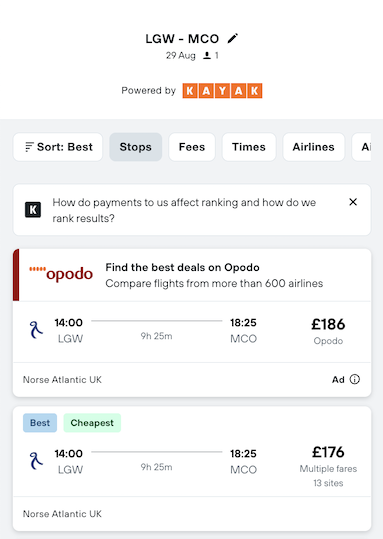
Task: Click the Opodo logo in the ad
Action: point(61,274)
